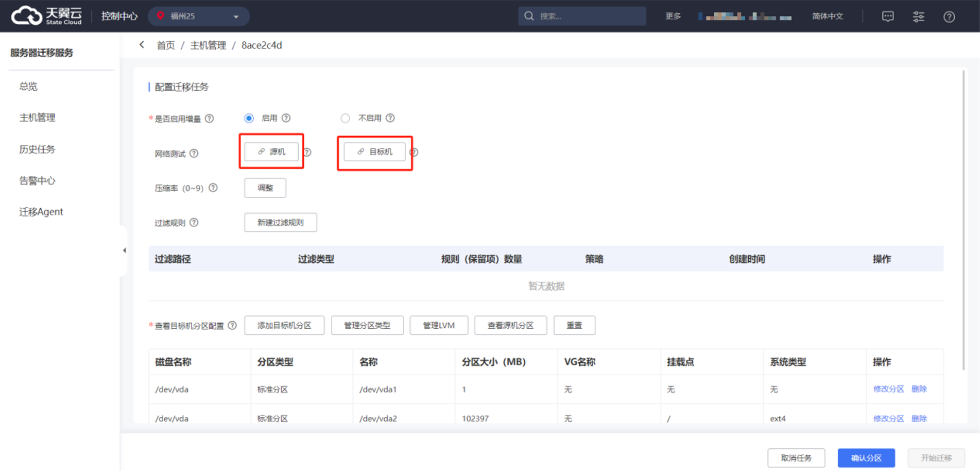Click 重置 button
This screenshot has height=471, width=980.
coord(574,325)
